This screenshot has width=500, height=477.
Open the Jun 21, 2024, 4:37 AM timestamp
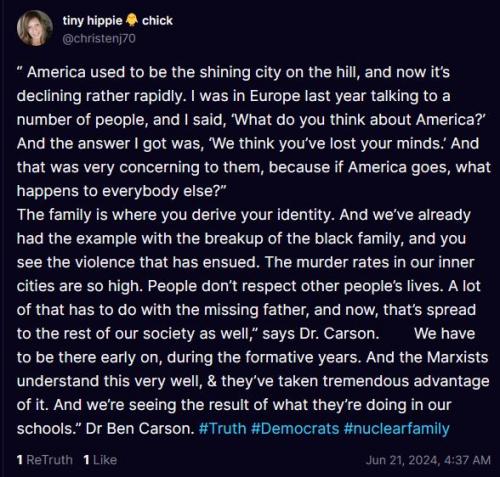coord(428,460)
